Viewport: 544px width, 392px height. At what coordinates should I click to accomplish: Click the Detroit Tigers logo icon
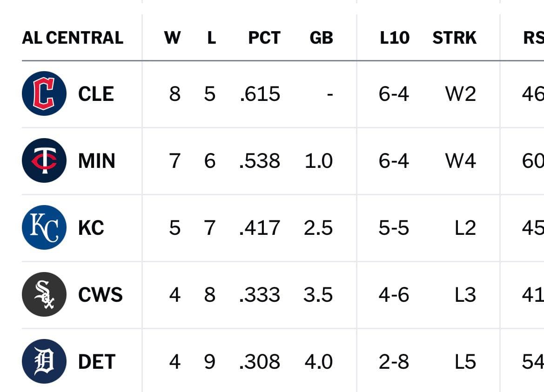[x=44, y=361]
